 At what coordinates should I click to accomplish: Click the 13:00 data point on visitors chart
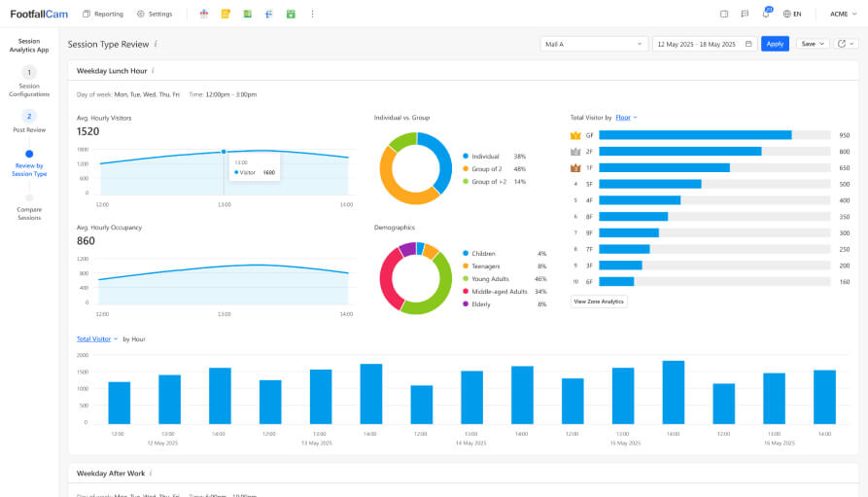pyautogui.click(x=224, y=152)
